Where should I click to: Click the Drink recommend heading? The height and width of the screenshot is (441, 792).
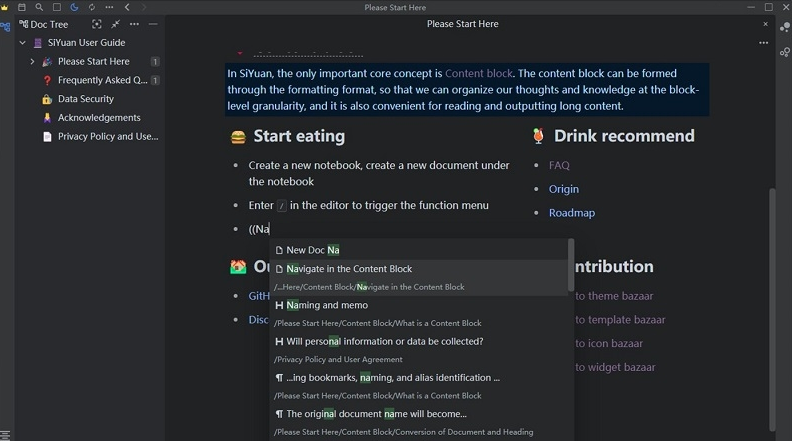tap(624, 136)
